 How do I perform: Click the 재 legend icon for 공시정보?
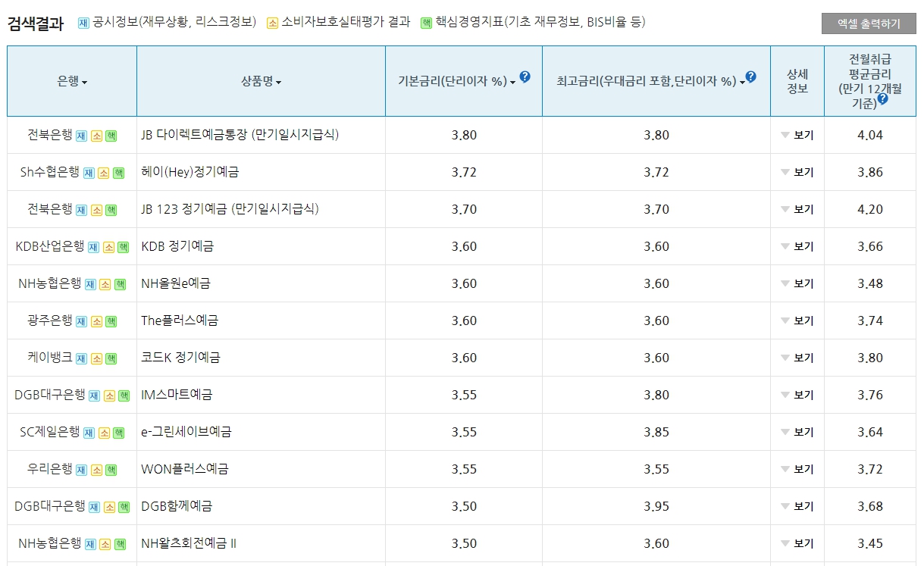(x=83, y=22)
